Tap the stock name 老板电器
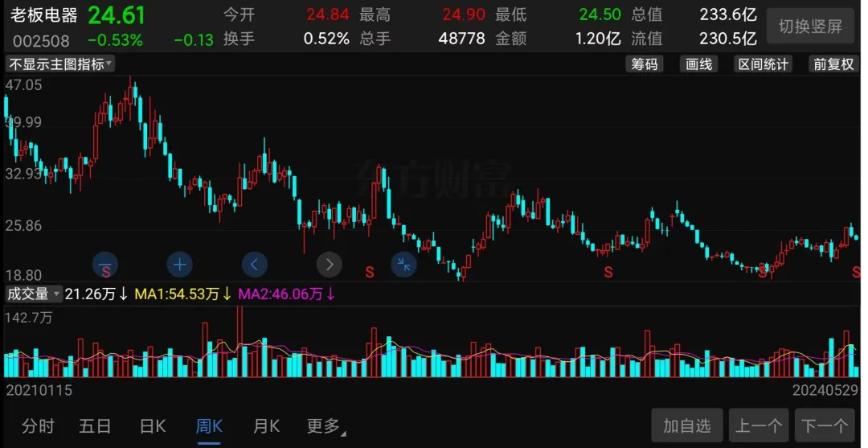Image resolution: width=868 pixels, height=448 pixels. (x=43, y=15)
